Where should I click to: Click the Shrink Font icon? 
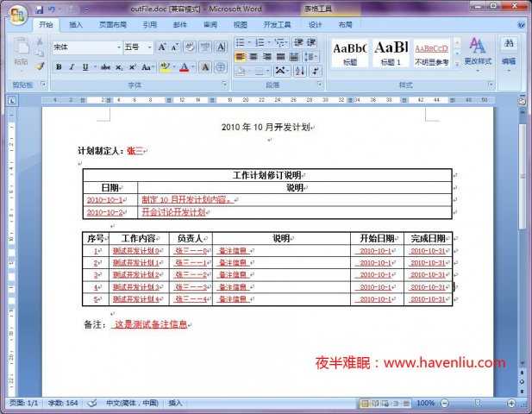click(x=175, y=47)
